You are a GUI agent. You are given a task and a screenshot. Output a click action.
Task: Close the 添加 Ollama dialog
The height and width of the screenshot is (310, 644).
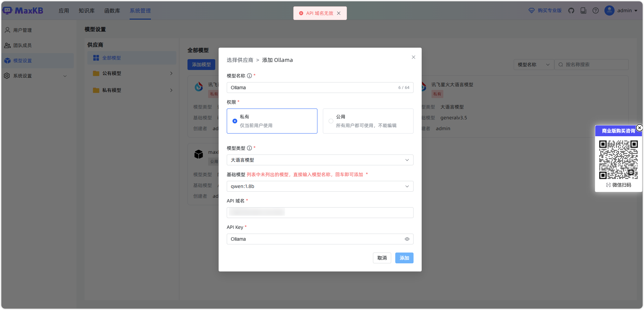(x=413, y=57)
